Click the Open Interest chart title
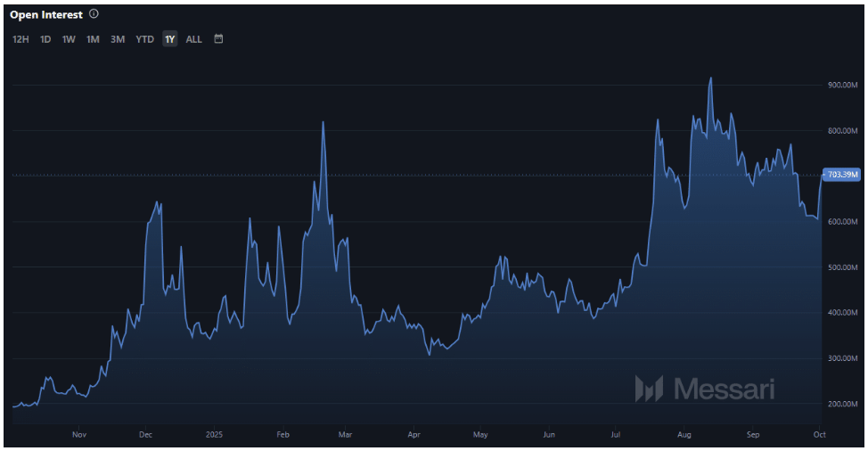 point(46,14)
